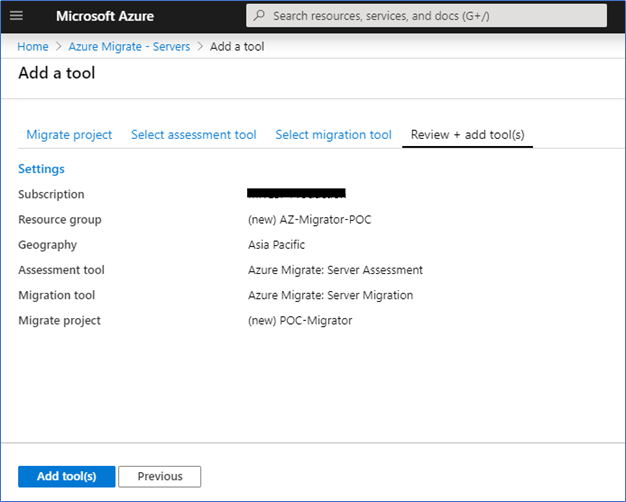Click the Migration tool label
Screen dimensions: 626x502
[x=56, y=295]
